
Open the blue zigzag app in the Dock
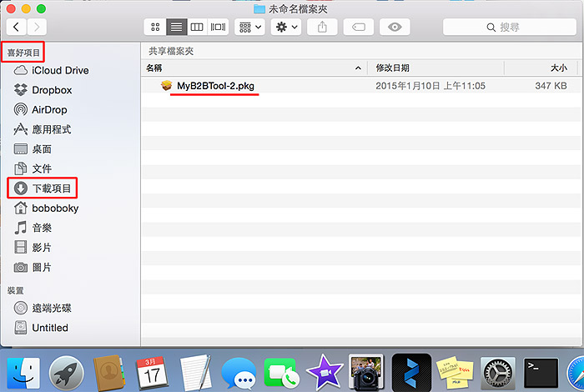(411, 373)
